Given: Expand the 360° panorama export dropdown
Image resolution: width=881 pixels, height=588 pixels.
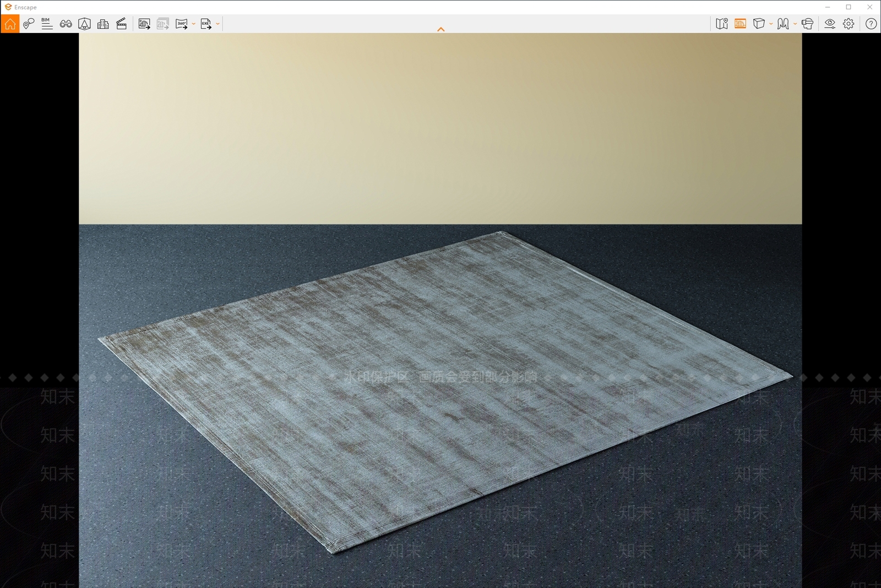Looking at the screenshot, I should [x=194, y=24].
